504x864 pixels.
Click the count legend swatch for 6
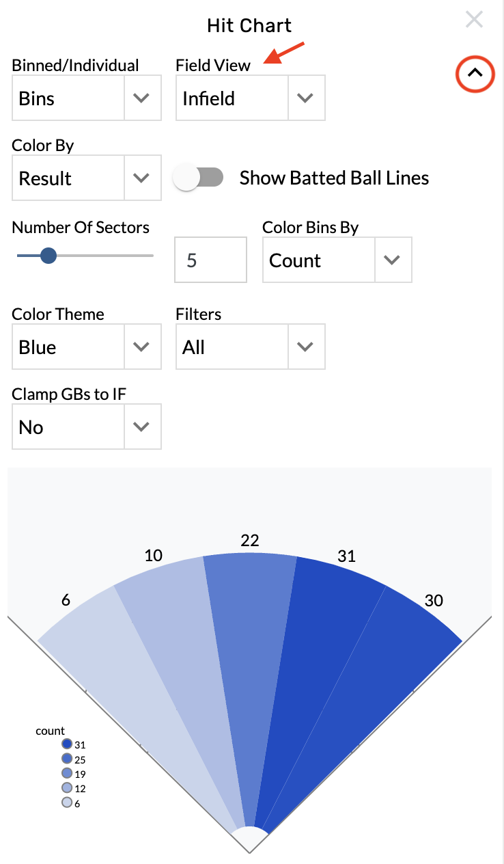67,803
